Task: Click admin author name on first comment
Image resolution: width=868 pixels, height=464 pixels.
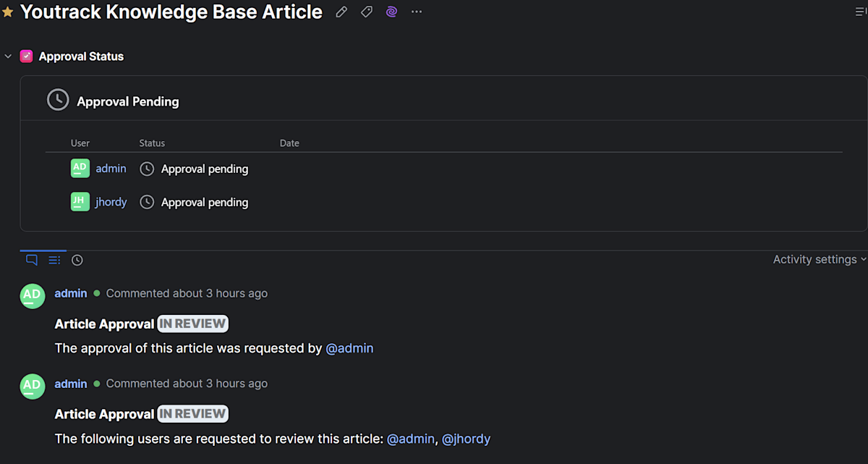Action: point(71,293)
